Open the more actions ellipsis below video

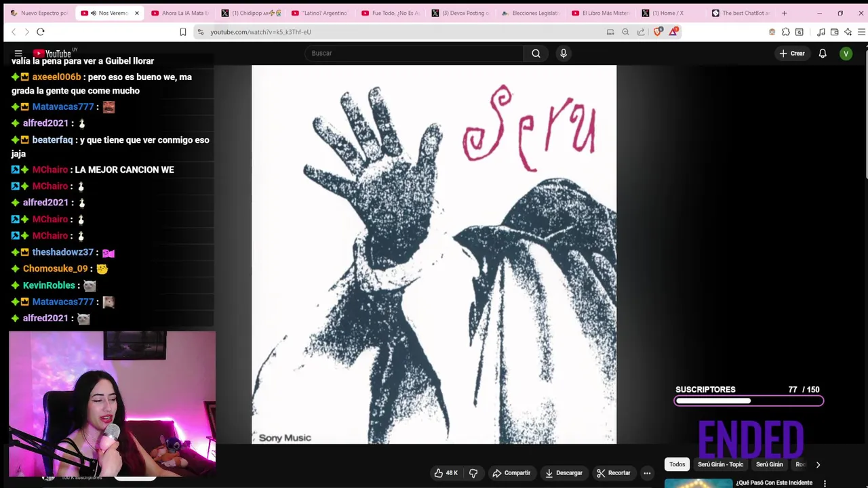pyautogui.click(x=647, y=473)
